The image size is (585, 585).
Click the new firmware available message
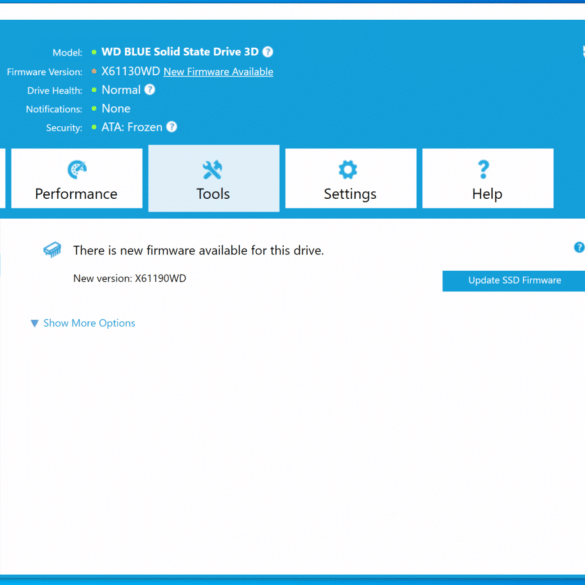[x=198, y=250]
